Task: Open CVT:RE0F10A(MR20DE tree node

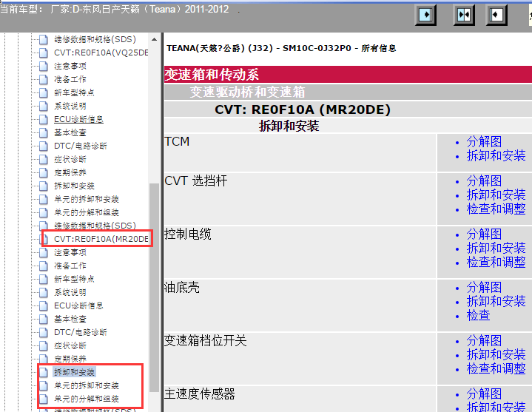Action: (101, 239)
